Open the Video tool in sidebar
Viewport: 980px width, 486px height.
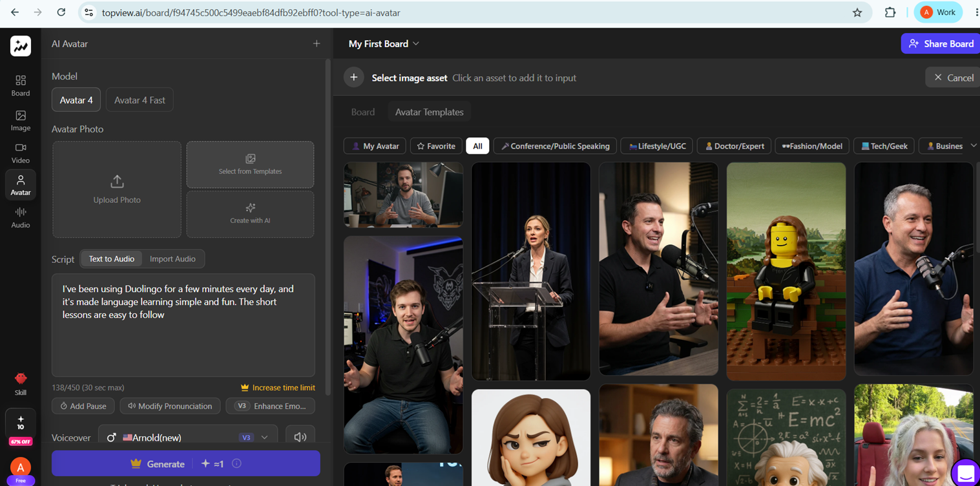point(21,153)
